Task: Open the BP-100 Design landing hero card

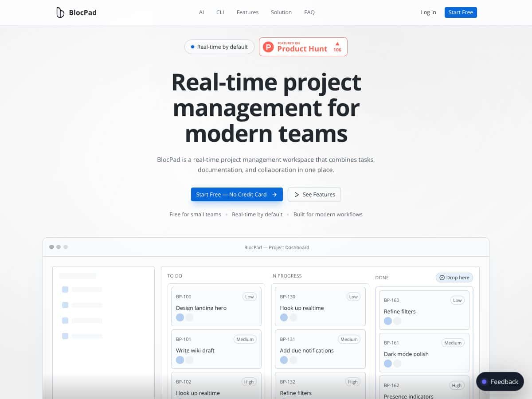Action: tap(216, 306)
